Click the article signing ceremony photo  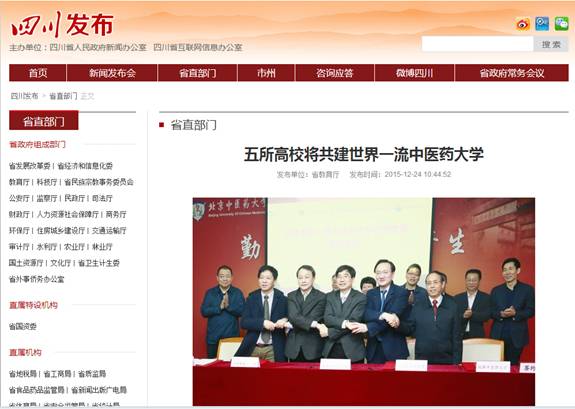click(364, 302)
